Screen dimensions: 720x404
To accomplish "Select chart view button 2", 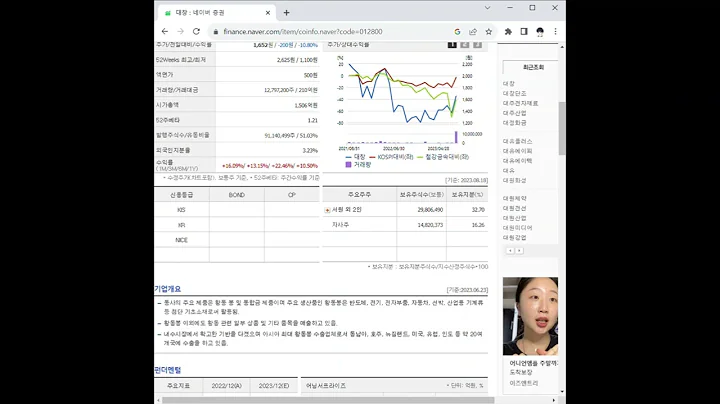I will pyautogui.click(x=465, y=45).
